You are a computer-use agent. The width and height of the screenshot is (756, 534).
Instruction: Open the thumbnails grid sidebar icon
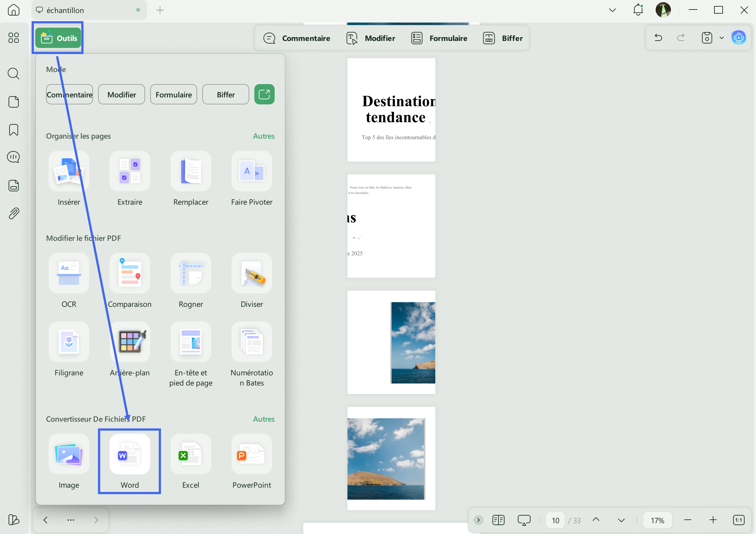point(14,38)
